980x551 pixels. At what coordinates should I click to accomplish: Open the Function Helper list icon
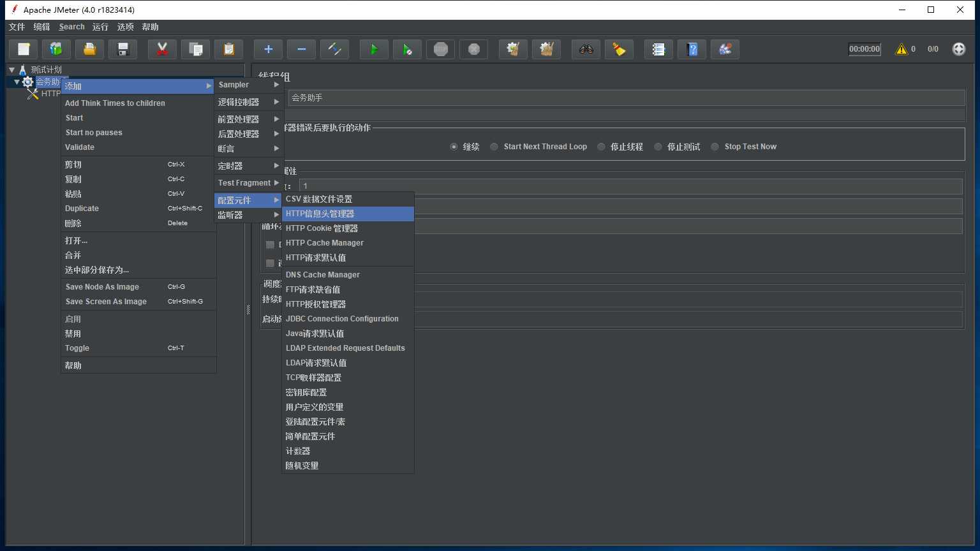[659, 49]
